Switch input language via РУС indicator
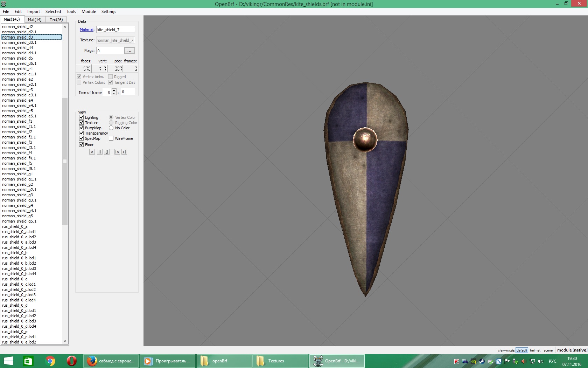This screenshot has width=588, height=368. tap(552, 361)
